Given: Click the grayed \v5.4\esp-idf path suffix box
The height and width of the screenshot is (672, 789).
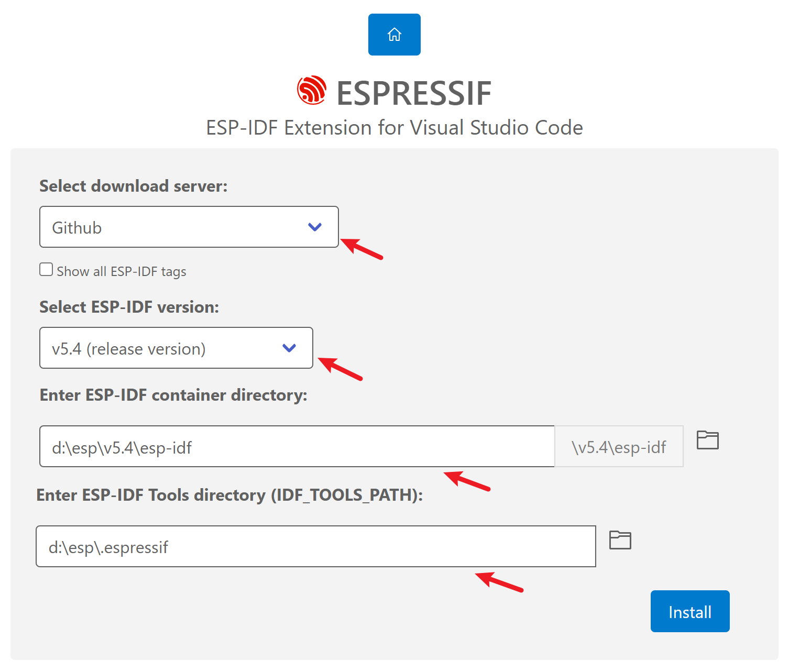Looking at the screenshot, I should point(619,446).
